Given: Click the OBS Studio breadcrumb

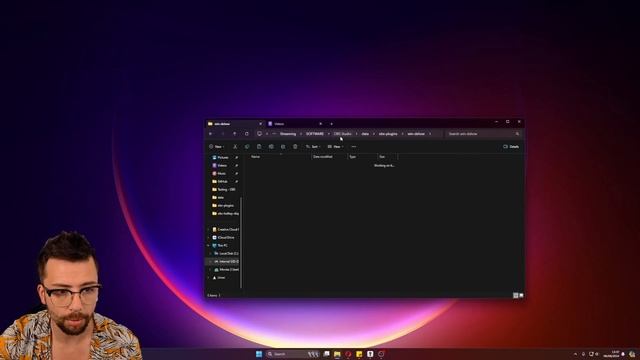Looking at the screenshot, I should coord(343,134).
